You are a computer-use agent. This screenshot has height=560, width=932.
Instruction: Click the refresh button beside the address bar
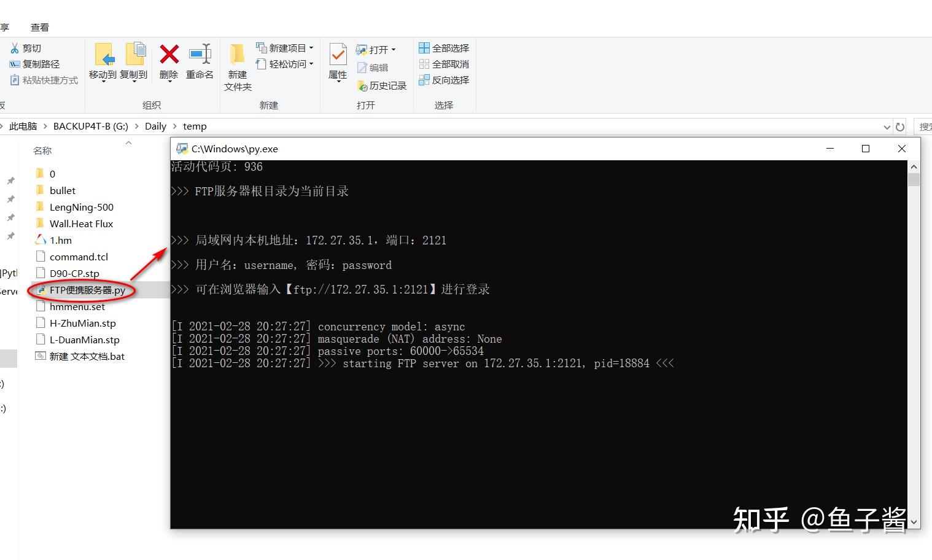(900, 126)
